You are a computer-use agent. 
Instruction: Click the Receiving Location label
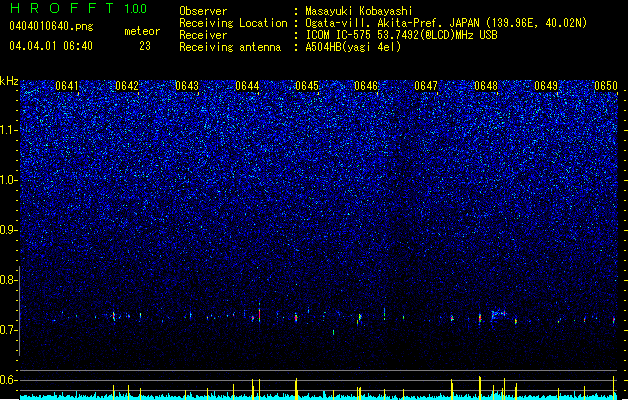coord(233,23)
